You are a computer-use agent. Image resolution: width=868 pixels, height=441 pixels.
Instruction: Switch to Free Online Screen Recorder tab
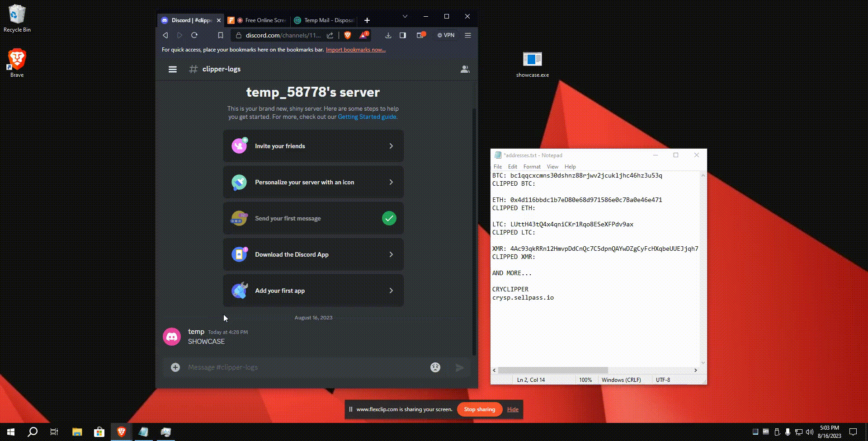pos(256,20)
